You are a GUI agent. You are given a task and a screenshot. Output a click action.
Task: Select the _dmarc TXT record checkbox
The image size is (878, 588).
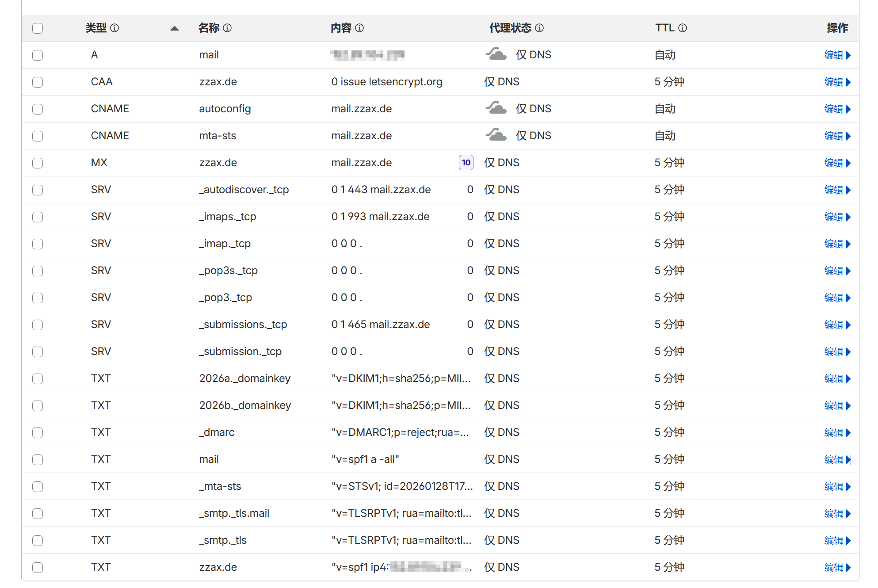[x=38, y=433]
